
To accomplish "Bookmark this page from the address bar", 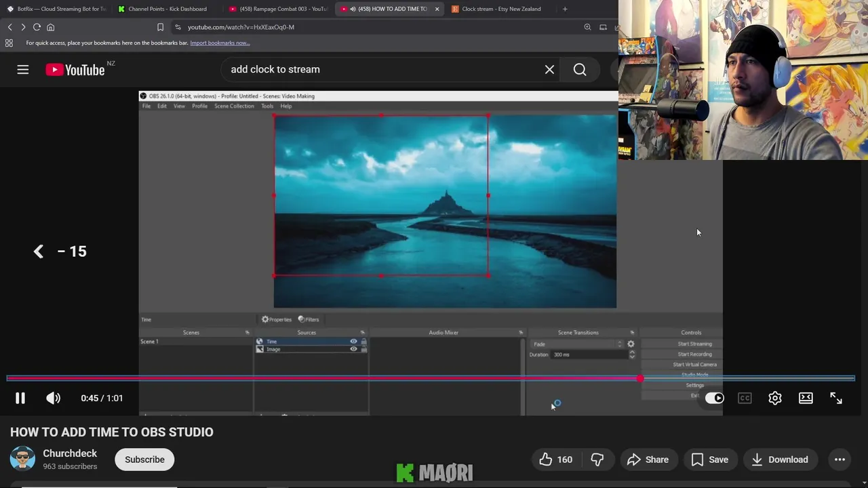I will coord(161,27).
